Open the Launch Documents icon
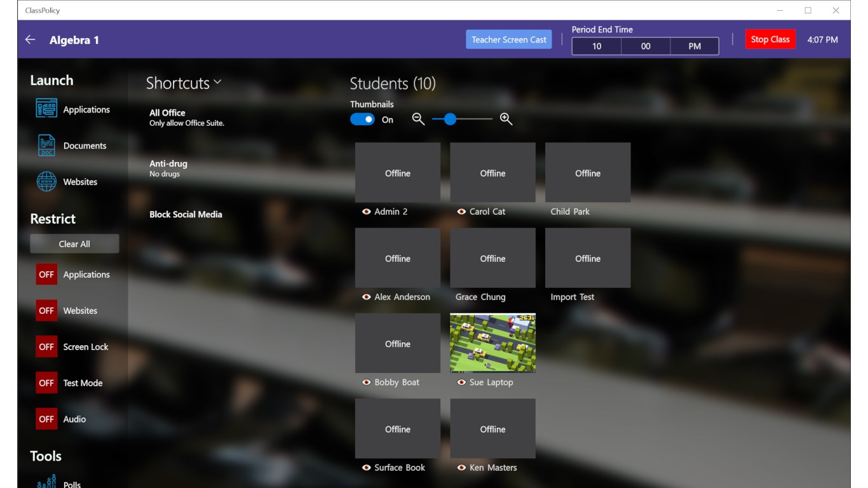The height and width of the screenshot is (488, 868). coord(46,146)
